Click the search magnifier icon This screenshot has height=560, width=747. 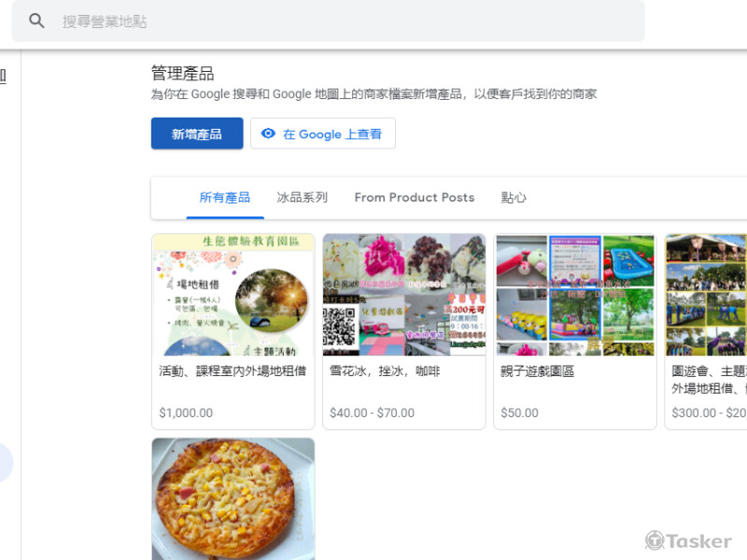click(x=35, y=21)
